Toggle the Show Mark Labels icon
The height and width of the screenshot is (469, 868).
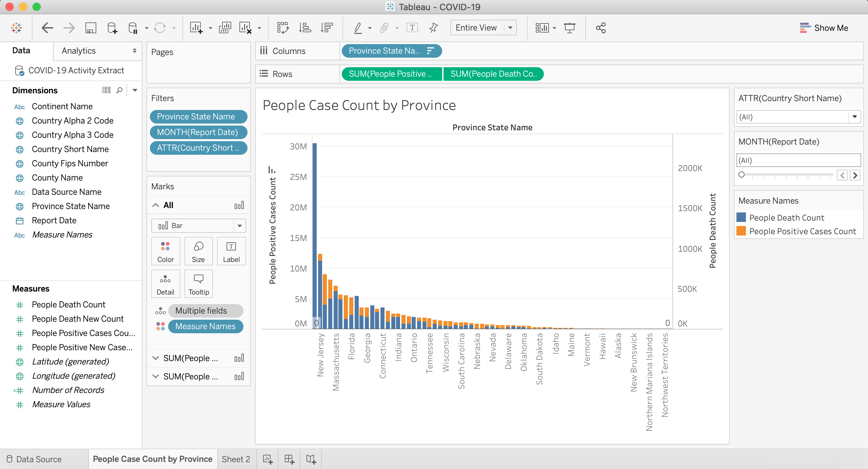412,28
